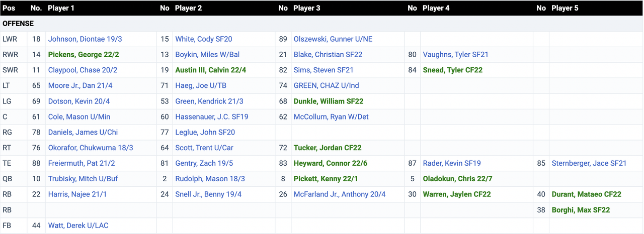Viewport: 644px width, 234px height.
Task: Click the Player 1 column header
Action: [x=61, y=8]
